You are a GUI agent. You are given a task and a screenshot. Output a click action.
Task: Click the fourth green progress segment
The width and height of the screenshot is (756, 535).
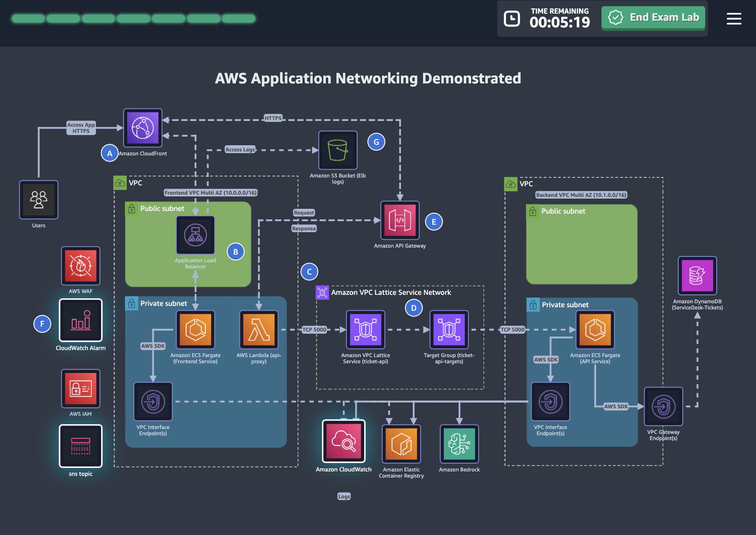click(134, 19)
